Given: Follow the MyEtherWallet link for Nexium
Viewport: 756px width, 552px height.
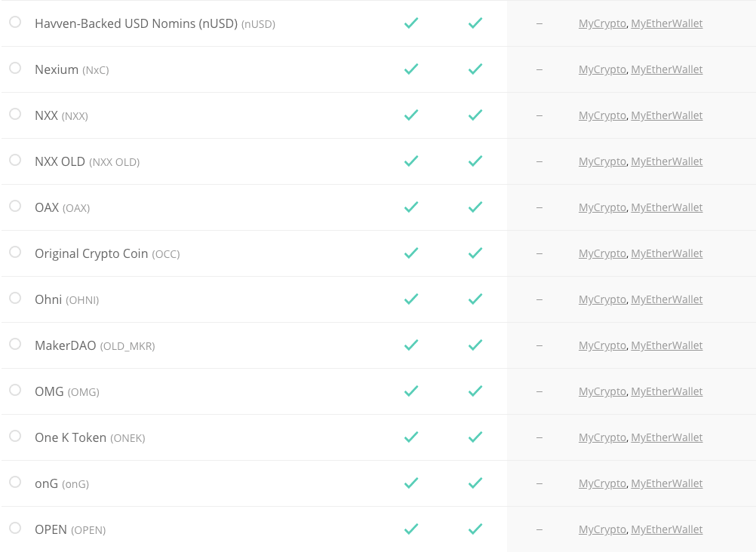Looking at the screenshot, I should pyautogui.click(x=667, y=69).
